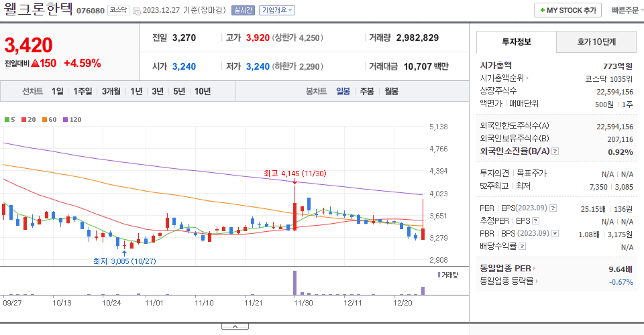The height and width of the screenshot is (335, 644).
Task: Click 거래량 value 2,982,829
Action: pos(417,38)
